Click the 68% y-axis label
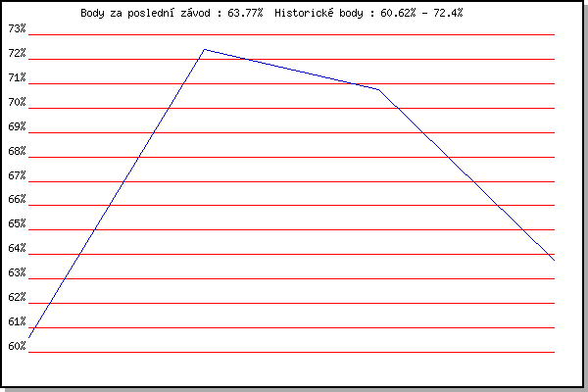This screenshot has width=588, height=392. tap(17, 151)
